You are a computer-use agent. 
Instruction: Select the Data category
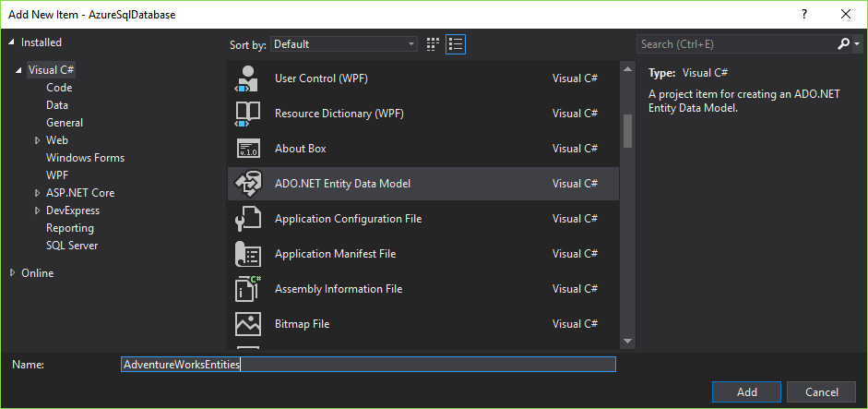click(57, 105)
